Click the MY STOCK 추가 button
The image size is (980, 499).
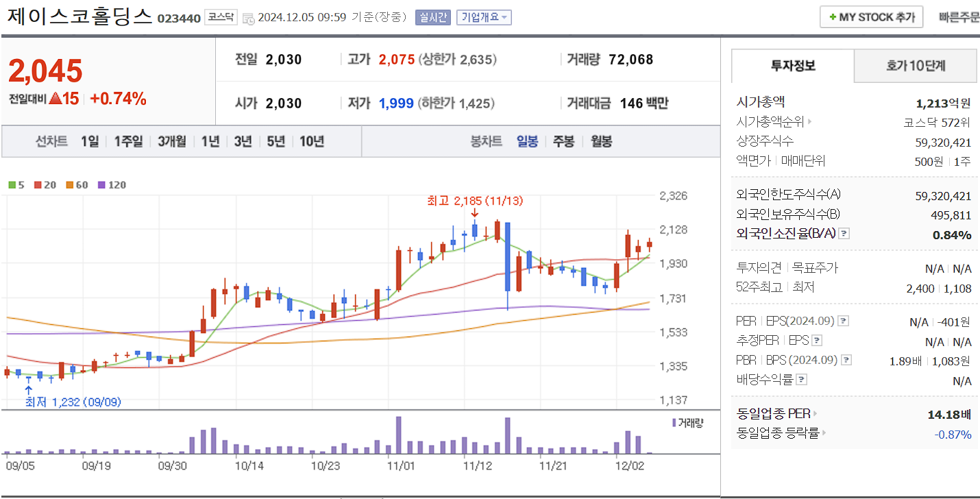coord(872,17)
